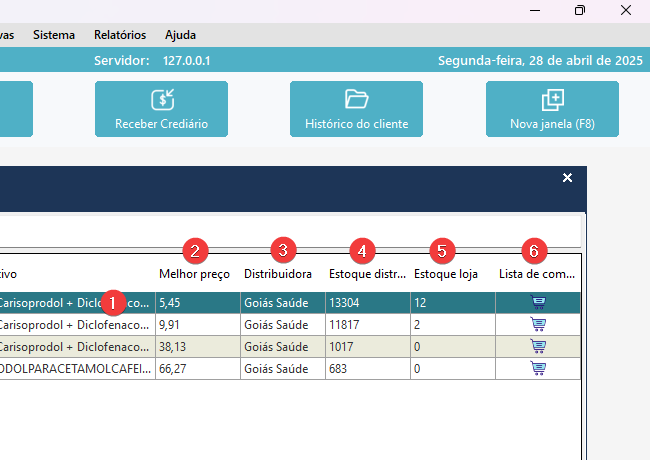
Task: Select store stock cell showing 2
Action: 453,324
